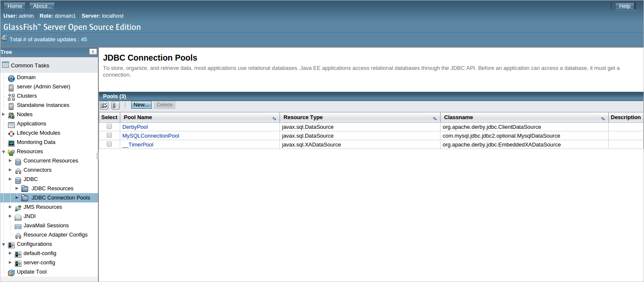Image resolution: width=644 pixels, height=282 pixels.
Task: Collapse the Resources tree node
Action: [4, 152]
